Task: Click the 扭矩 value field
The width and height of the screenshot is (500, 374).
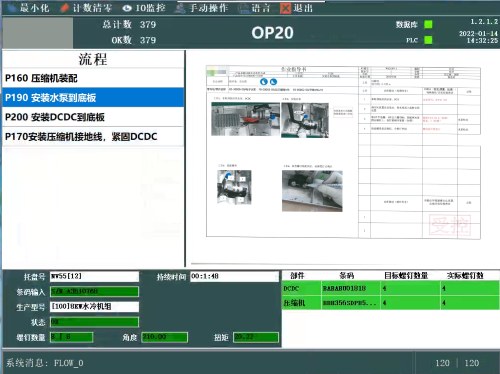Action: (256, 337)
